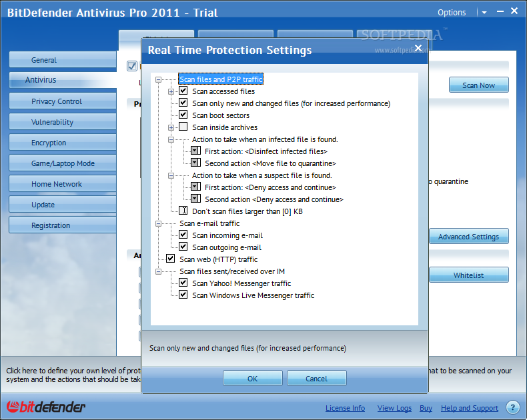The height and width of the screenshot is (420, 527).
Task: Select Scan files sent/received over IM row
Action: (x=232, y=271)
